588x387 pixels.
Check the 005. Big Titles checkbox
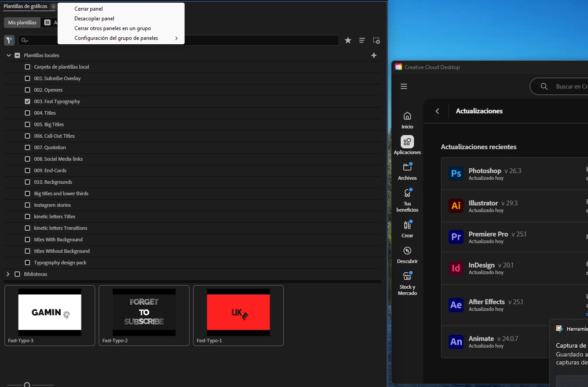27,124
